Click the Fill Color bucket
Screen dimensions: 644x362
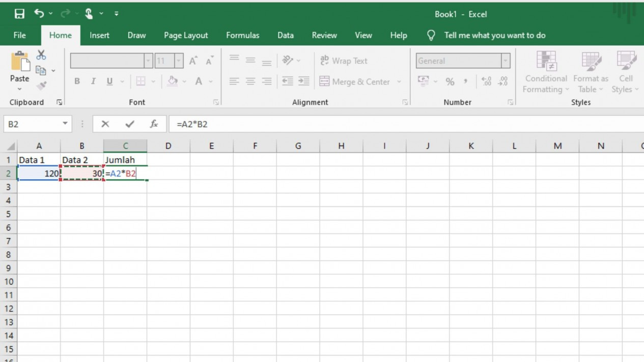(173, 81)
